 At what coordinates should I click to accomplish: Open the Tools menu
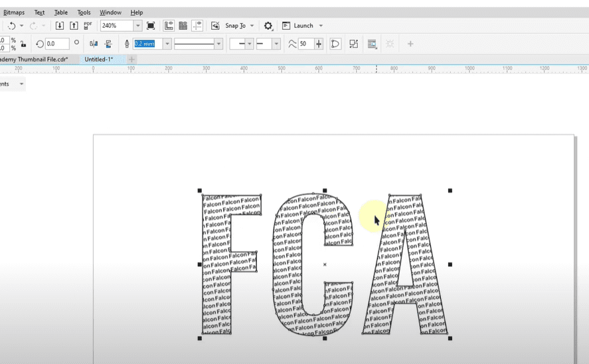coord(84,13)
